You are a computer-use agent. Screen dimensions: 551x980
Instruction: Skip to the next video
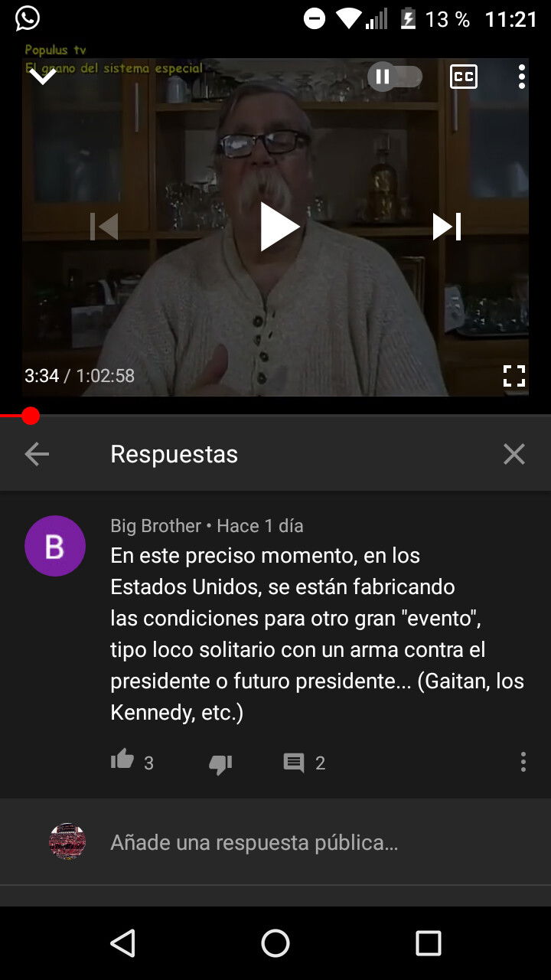point(447,227)
